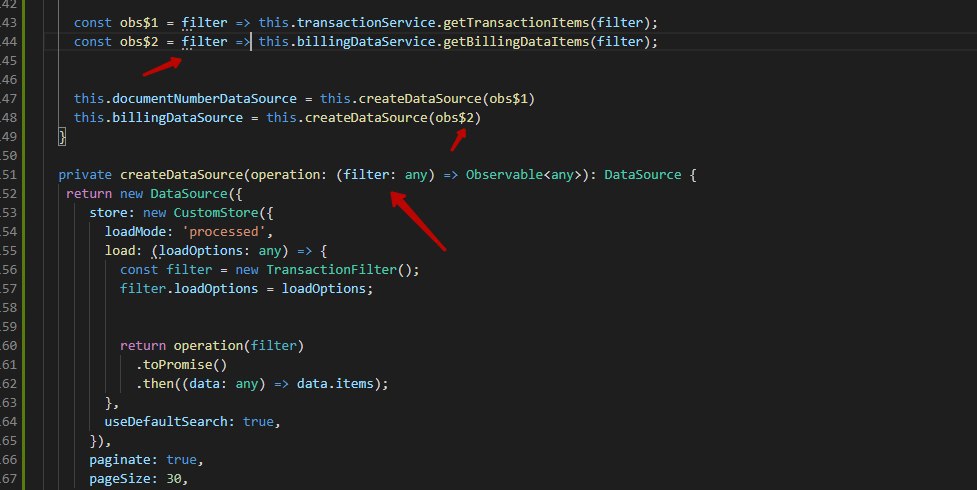Viewport: 977px width, 490px height.
Task: Click the 'pageSize' property key
Action: coord(120,479)
